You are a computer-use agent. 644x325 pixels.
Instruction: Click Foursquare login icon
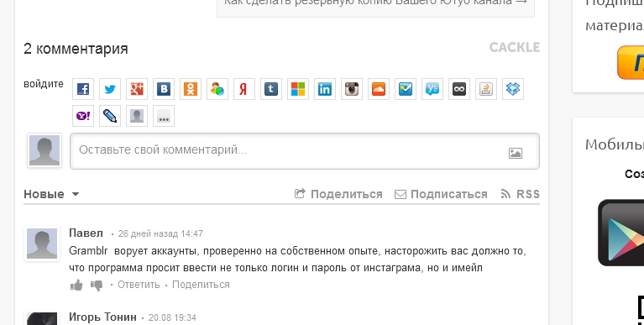coord(406,89)
